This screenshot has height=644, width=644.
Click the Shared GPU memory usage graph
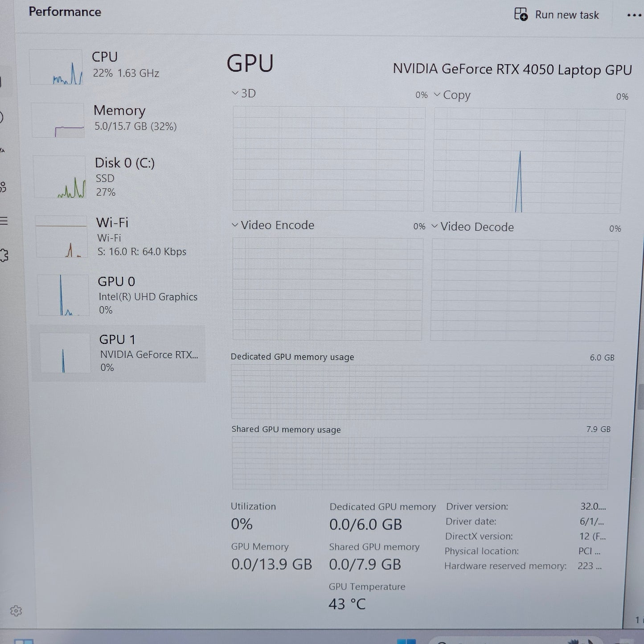(420, 463)
